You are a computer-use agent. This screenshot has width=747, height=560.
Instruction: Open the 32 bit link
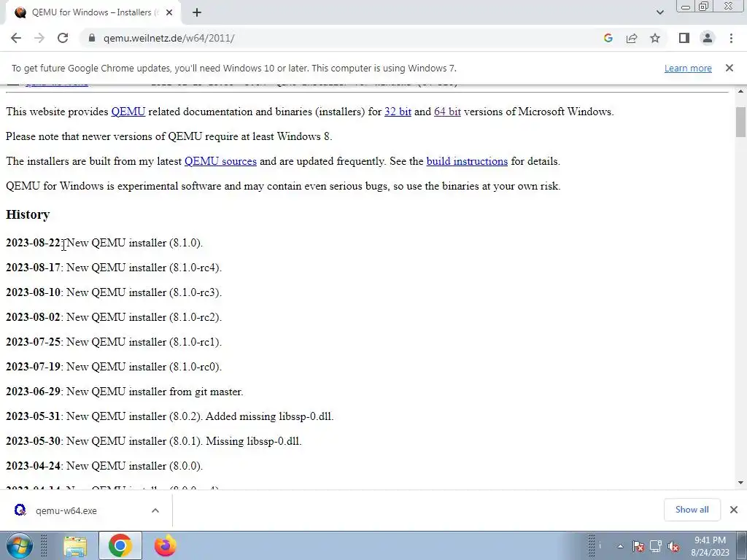point(398,112)
